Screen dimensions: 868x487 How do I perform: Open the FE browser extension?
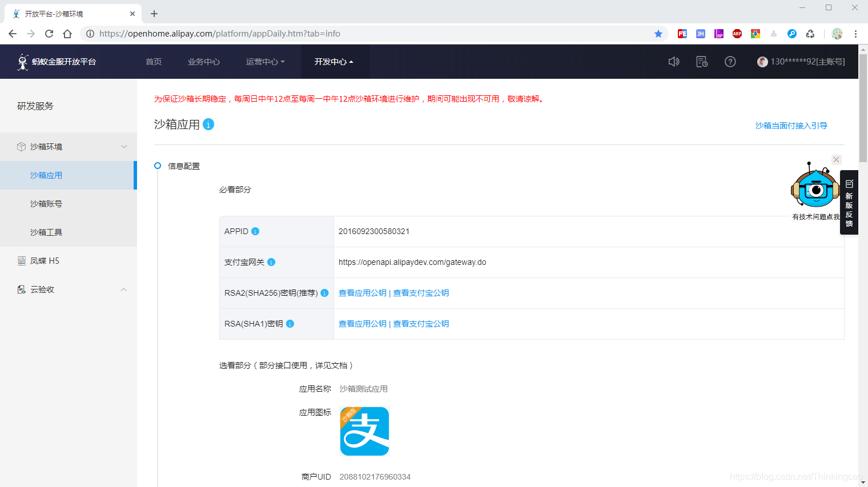click(682, 34)
